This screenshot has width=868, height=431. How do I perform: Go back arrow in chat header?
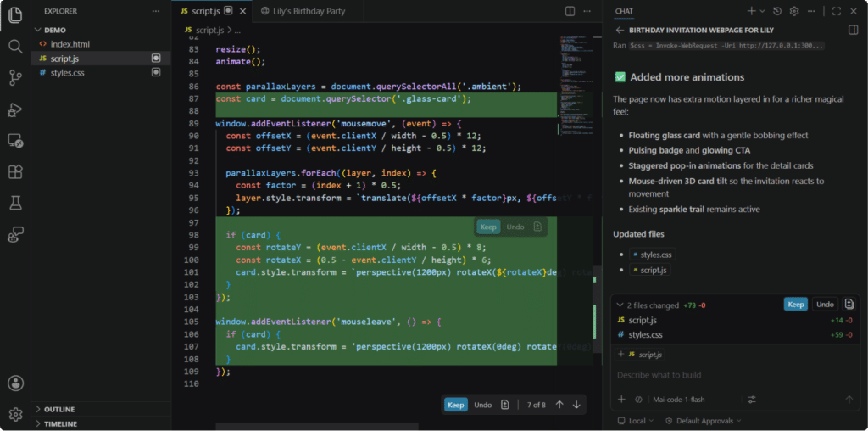[620, 30]
